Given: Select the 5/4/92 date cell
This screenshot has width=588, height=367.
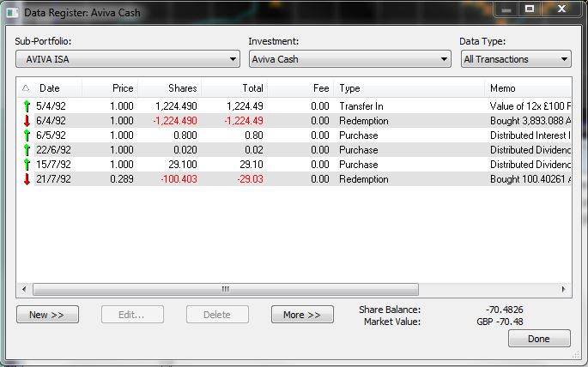Looking at the screenshot, I should coord(51,106).
